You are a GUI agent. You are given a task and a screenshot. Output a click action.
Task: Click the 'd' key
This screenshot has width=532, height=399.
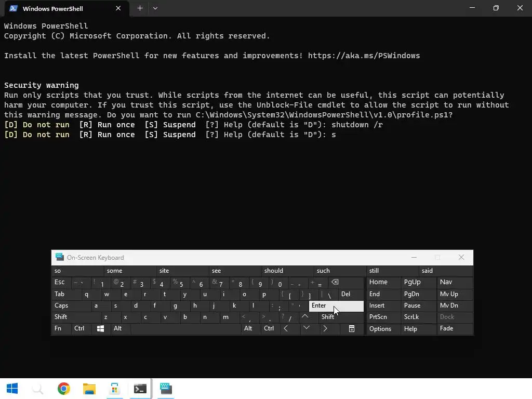coord(140,305)
